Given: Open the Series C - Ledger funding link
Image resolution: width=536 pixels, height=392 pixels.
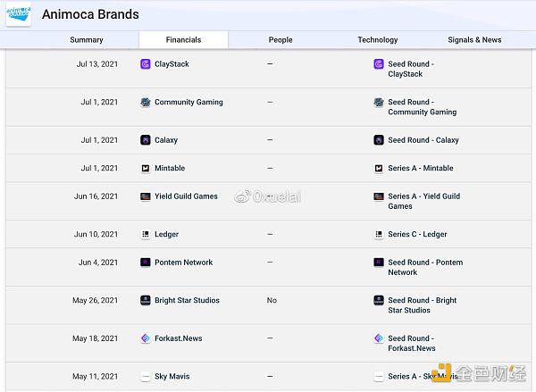Looking at the screenshot, I should pos(417,234).
